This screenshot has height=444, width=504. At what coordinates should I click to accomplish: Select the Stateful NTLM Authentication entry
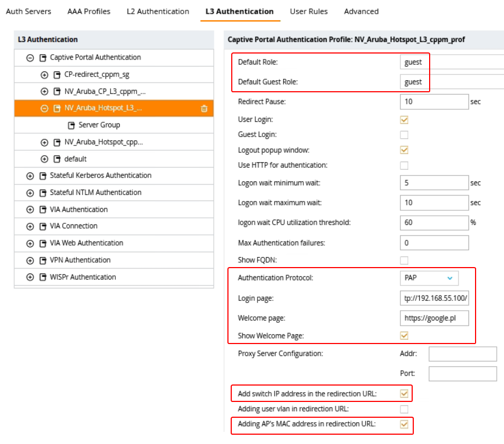pos(95,193)
